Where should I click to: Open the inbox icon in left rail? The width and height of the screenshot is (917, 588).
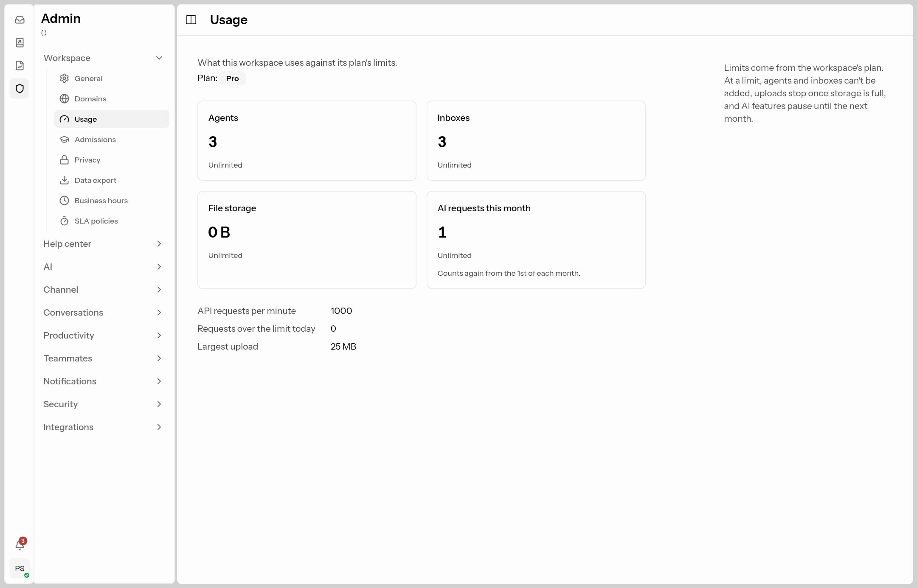coord(20,20)
